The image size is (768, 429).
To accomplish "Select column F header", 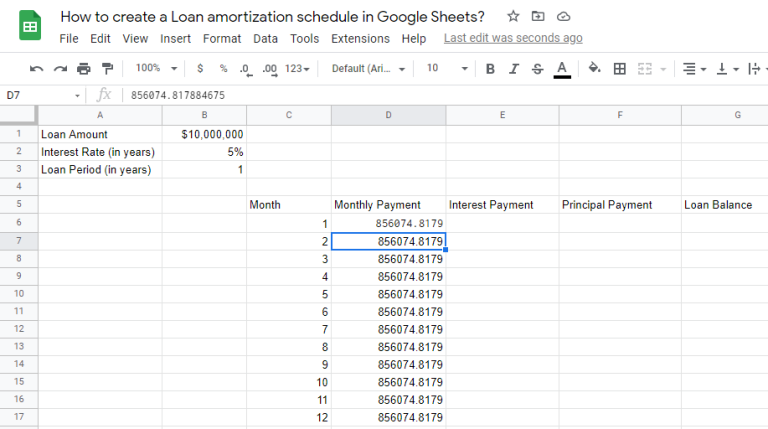I will tap(620, 115).
